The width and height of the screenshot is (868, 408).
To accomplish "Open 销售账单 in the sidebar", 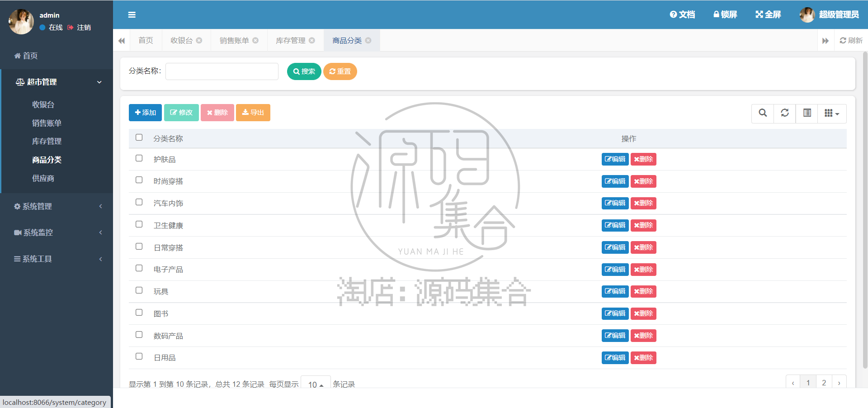I will click(47, 123).
